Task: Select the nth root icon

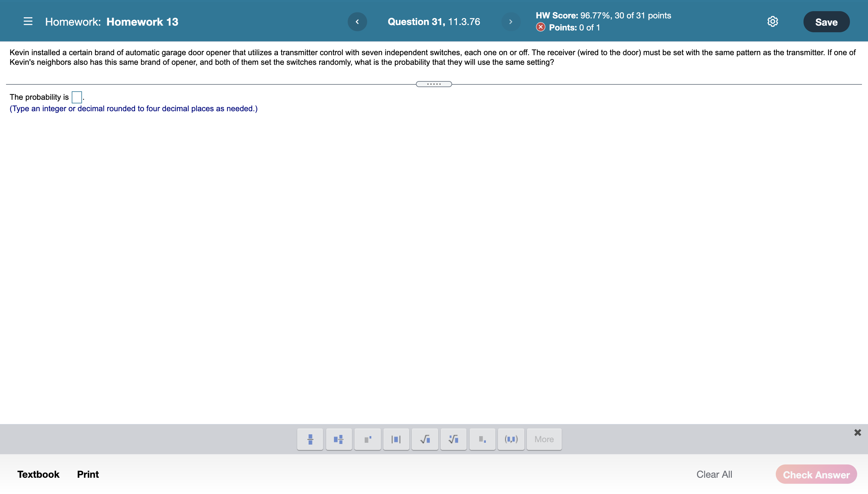Action: (453, 439)
